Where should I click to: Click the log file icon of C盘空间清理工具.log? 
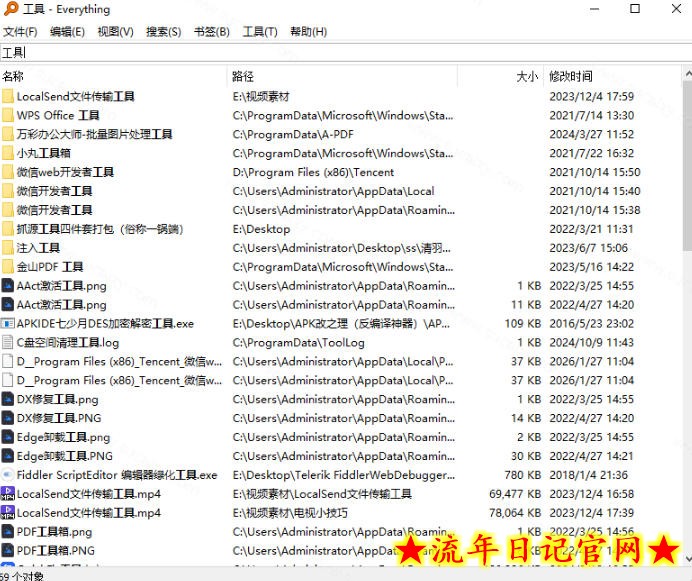coord(8,343)
